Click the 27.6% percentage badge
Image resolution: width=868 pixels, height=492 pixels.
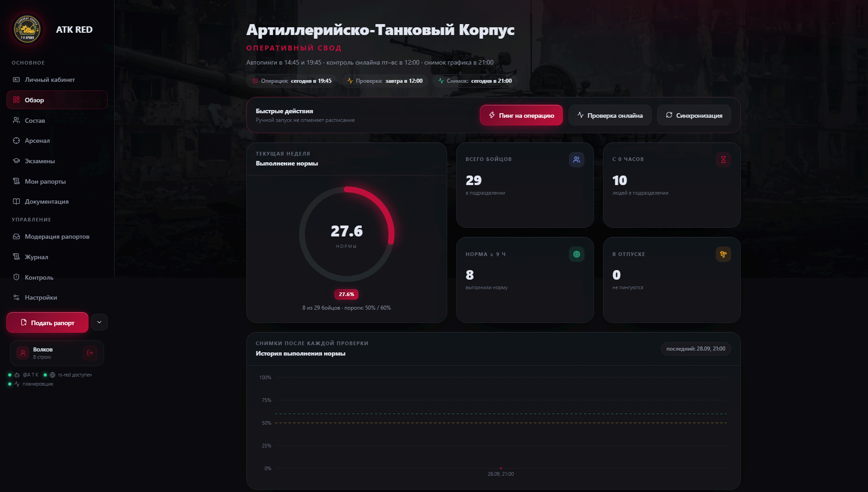(346, 294)
